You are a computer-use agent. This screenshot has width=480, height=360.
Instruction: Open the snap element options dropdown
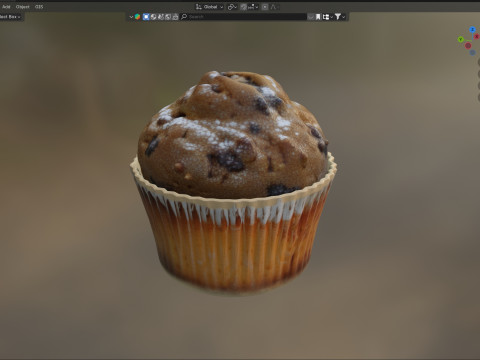(253, 7)
